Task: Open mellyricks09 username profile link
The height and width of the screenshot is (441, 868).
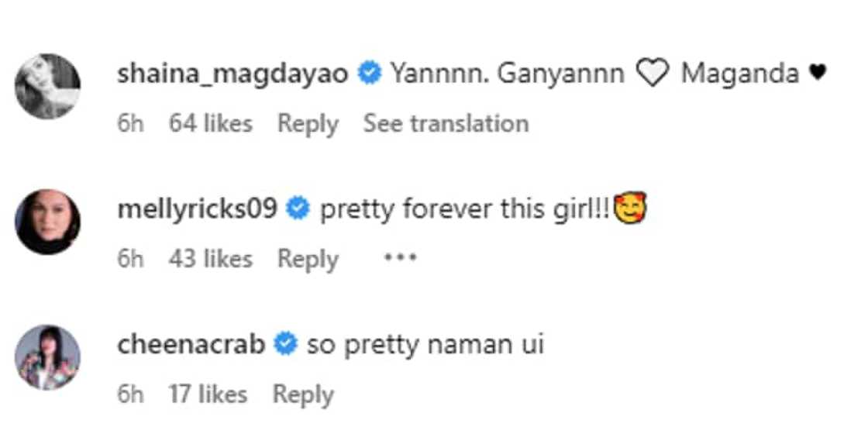Action: 197,209
